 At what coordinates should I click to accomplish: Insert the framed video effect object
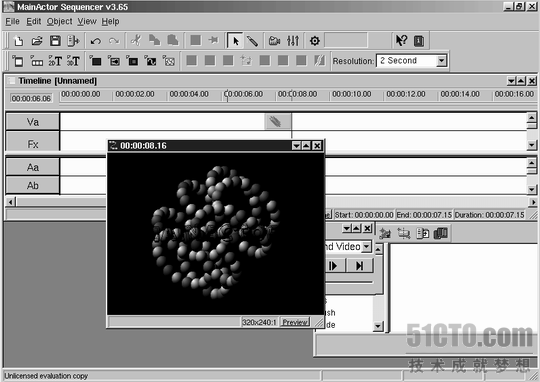click(132, 61)
